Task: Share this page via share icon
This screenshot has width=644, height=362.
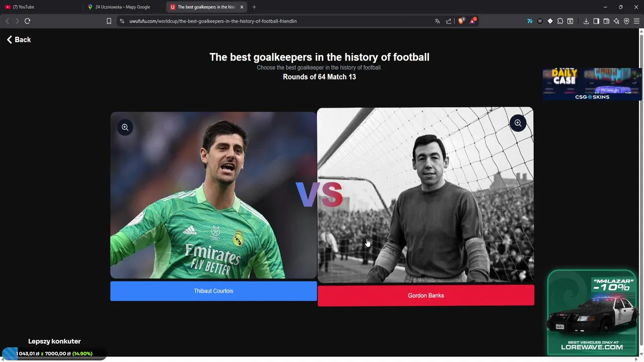Action: (x=449, y=21)
